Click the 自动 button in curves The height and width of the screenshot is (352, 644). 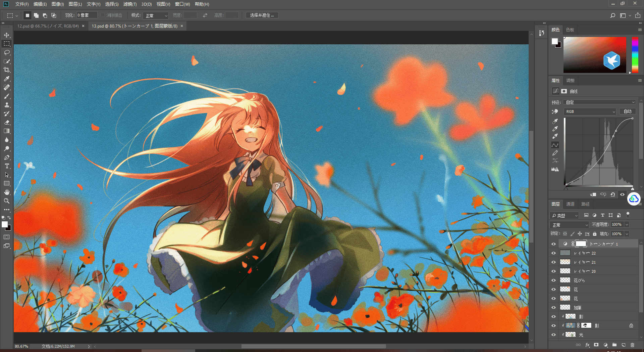(x=628, y=112)
